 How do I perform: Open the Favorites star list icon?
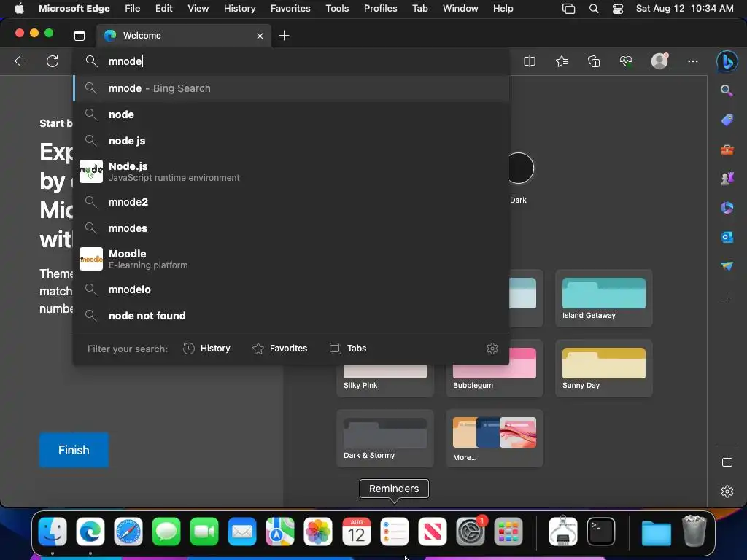pyautogui.click(x=562, y=61)
